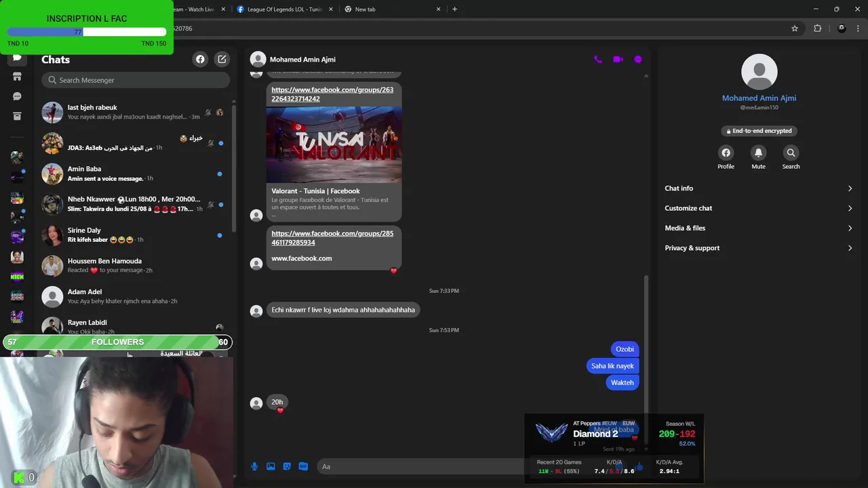Open the sticker picker icon
The height and width of the screenshot is (488, 868).
click(287, 466)
